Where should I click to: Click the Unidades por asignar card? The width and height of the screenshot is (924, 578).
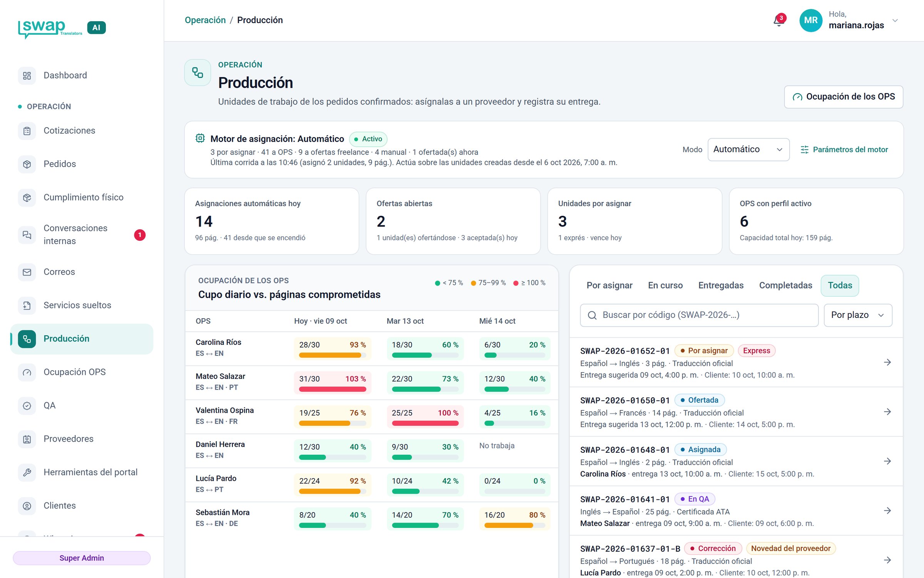pos(634,221)
